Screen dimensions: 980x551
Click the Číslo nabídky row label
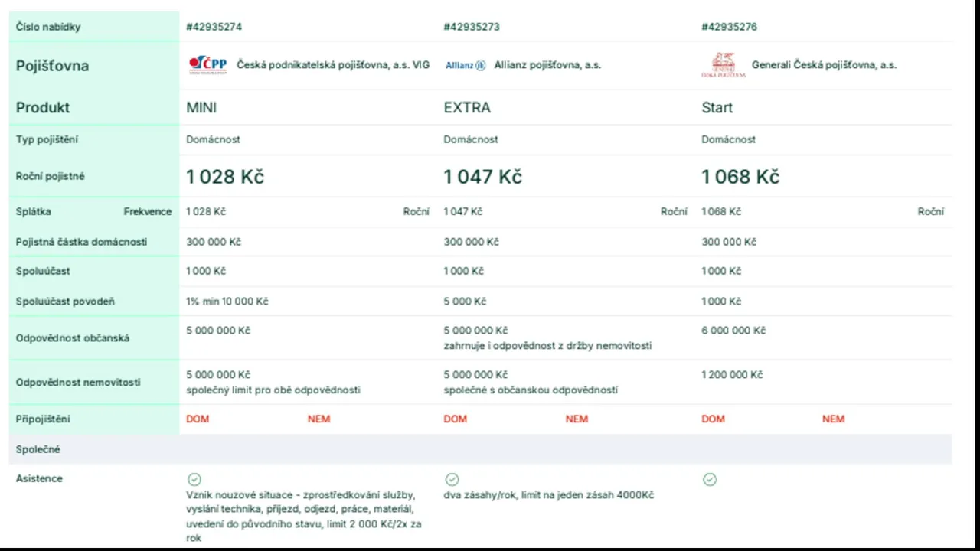pyautogui.click(x=48, y=27)
